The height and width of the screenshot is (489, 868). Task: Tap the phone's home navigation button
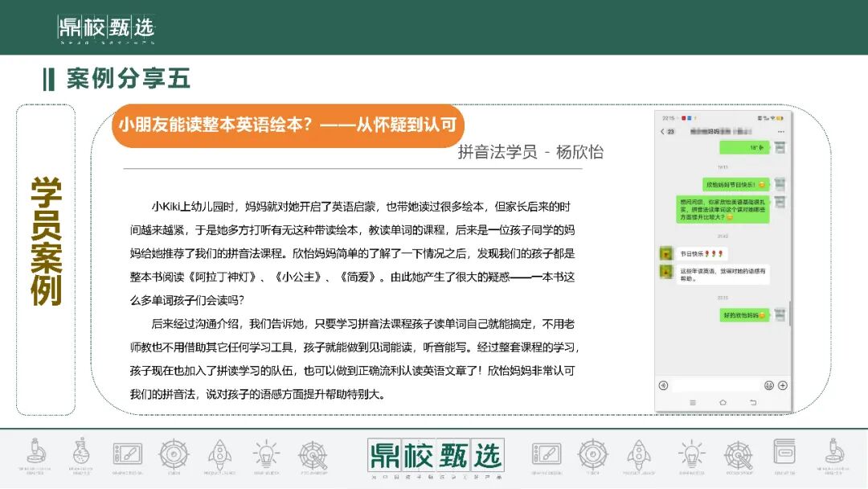[x=723, y=403]
